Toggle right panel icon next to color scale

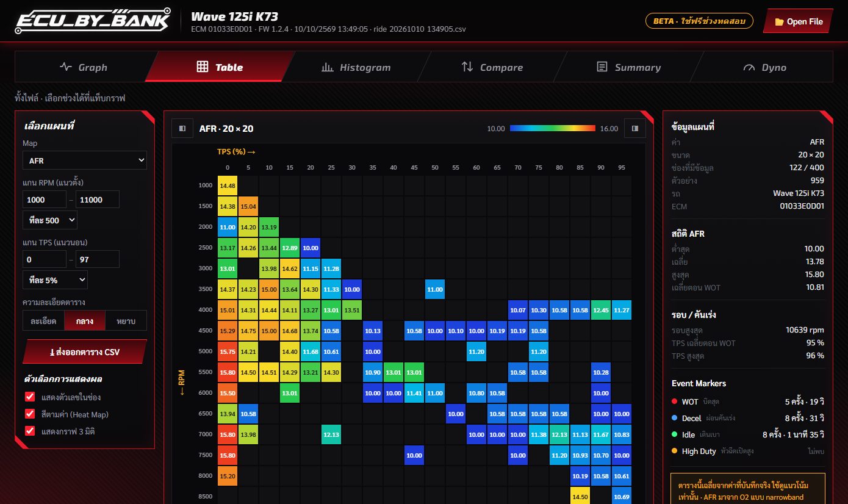[635, 129]
